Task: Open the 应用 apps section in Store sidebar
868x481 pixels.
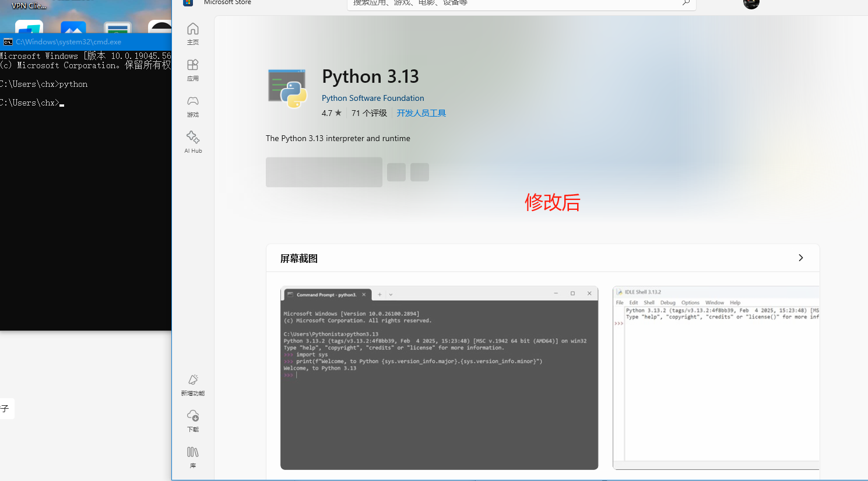Action: coord(193,70)
